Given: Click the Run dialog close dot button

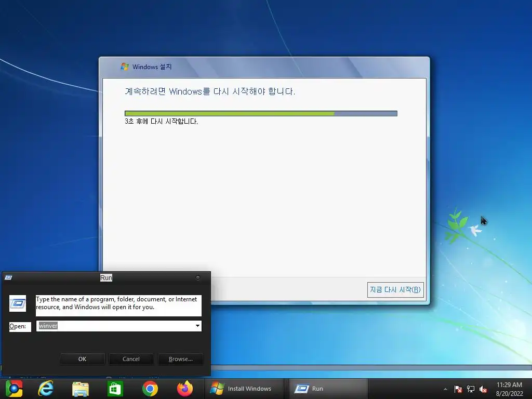Looking at the screenshot, I should pos(198,278).
